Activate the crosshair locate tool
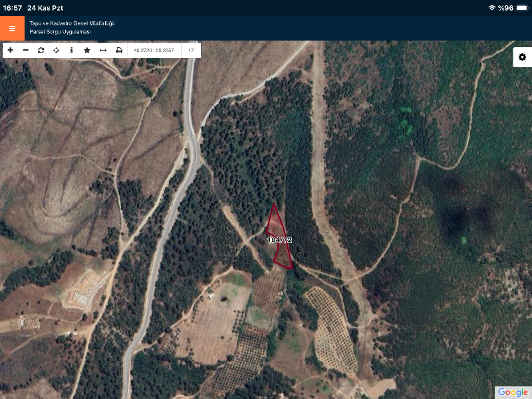Screen dimensions: 532x399 (57, 50)
